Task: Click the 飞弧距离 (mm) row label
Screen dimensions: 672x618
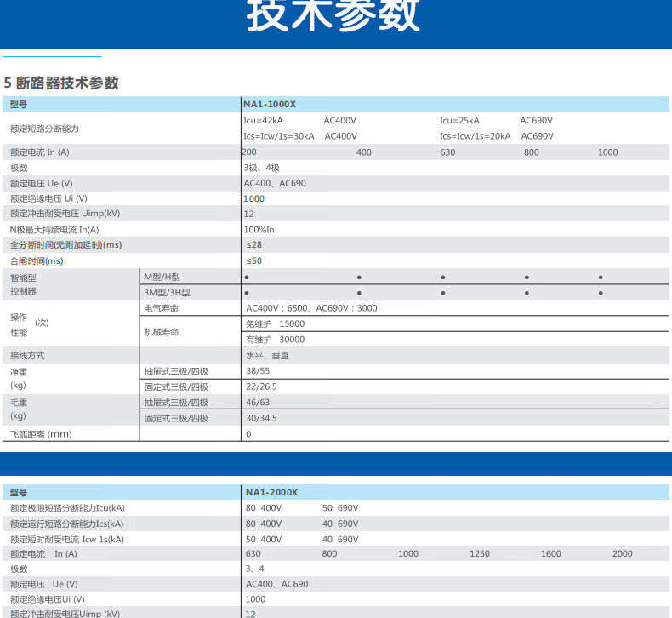Action: coord(41,434)
